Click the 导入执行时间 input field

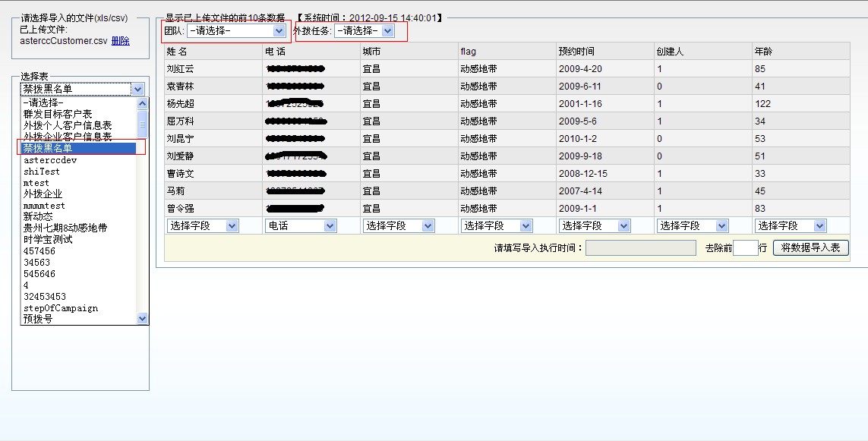640,247
